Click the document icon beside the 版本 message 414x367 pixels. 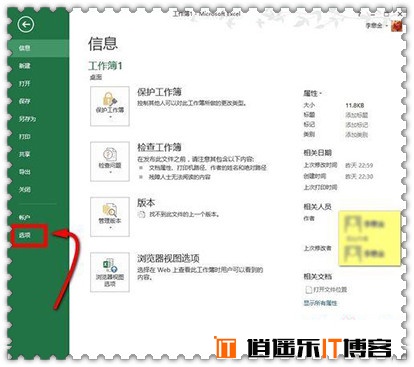coord(142,214)
